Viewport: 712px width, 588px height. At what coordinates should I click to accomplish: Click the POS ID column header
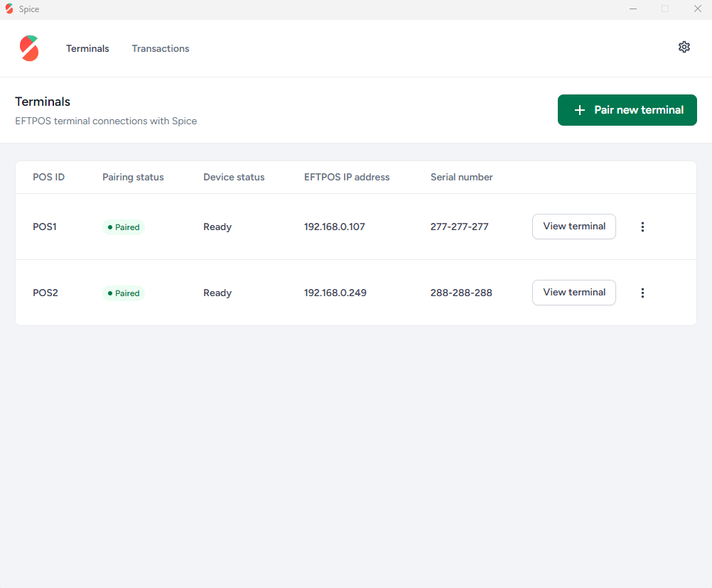click(48, 177)
